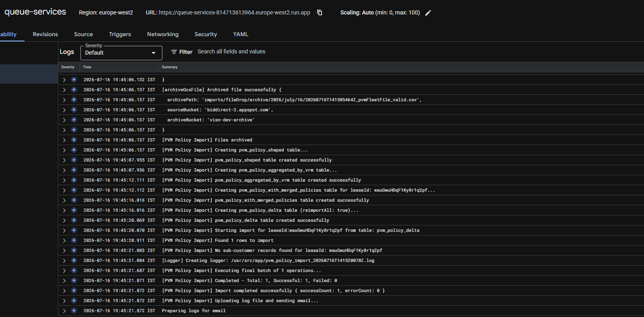This screenshot has width=644, height=317.
Task: Copy the service URL to clipboard
Action: (320, 12)
